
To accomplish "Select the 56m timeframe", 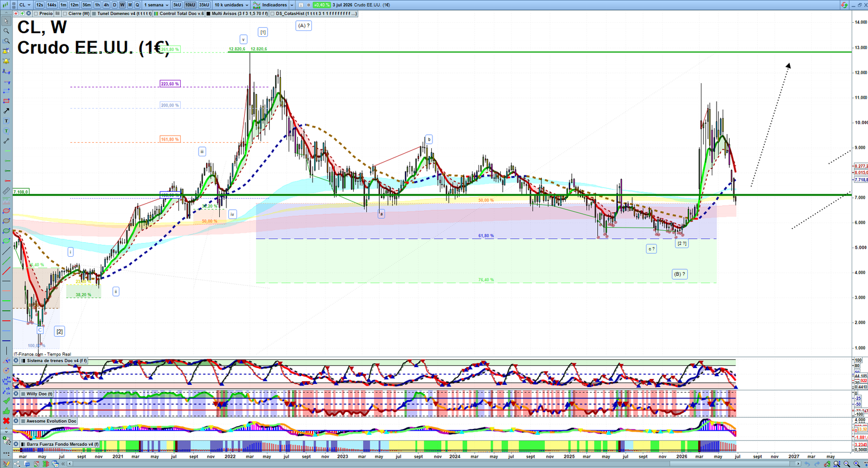I will pos(86,5).
